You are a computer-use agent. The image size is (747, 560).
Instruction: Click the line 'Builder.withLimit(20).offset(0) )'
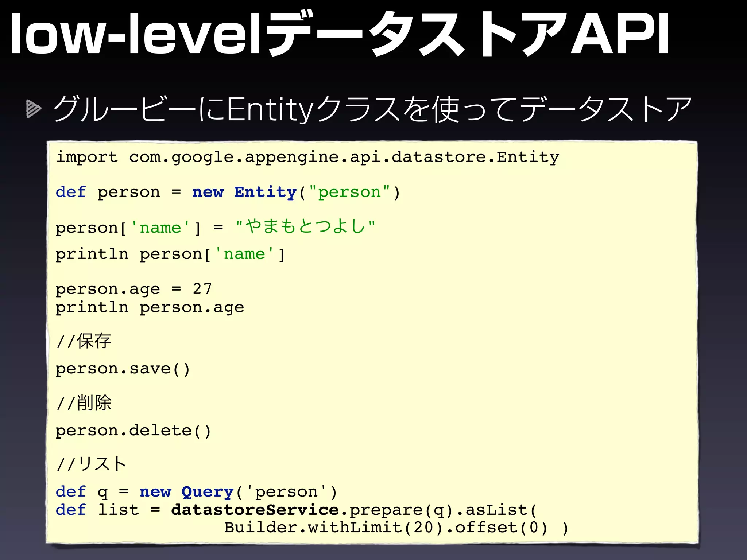point(396,528)
